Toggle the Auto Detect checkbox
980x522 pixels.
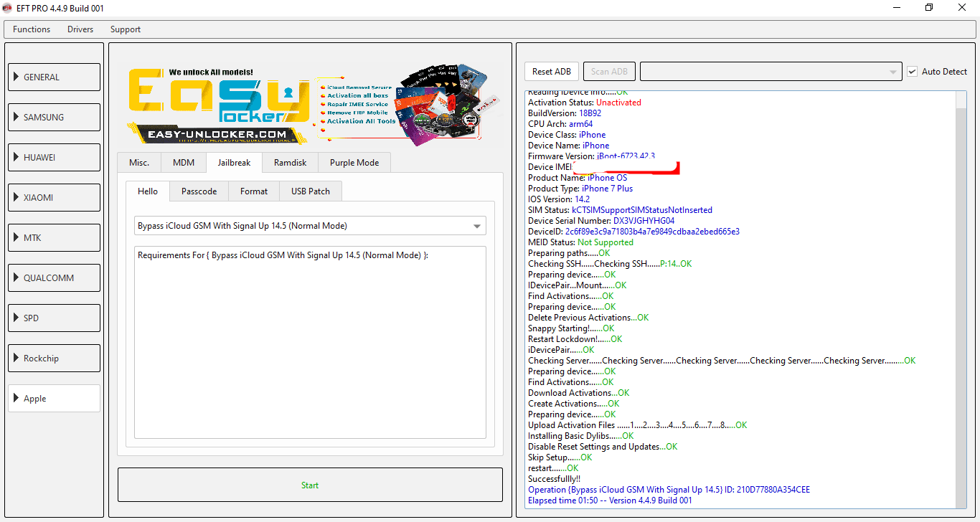tap(913, 72)
